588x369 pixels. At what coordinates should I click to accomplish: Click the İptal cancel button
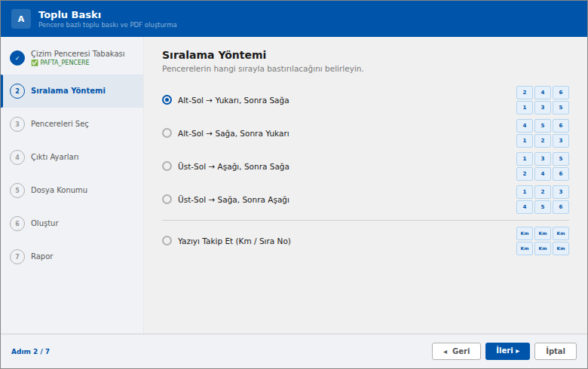pos(556,352)
